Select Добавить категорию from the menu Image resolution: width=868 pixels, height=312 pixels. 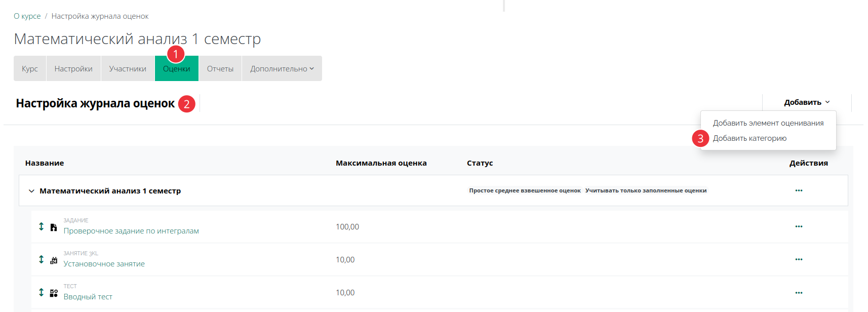[x=749, y=138]
